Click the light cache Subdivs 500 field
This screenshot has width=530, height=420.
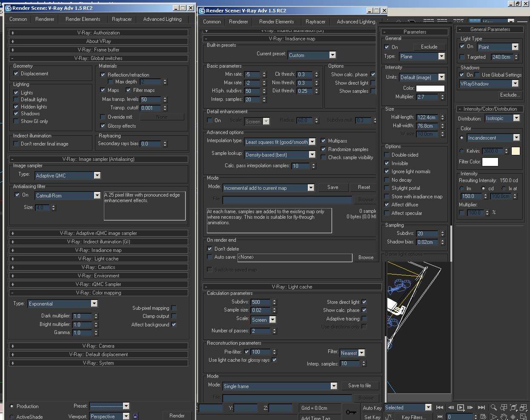[261, 302]
